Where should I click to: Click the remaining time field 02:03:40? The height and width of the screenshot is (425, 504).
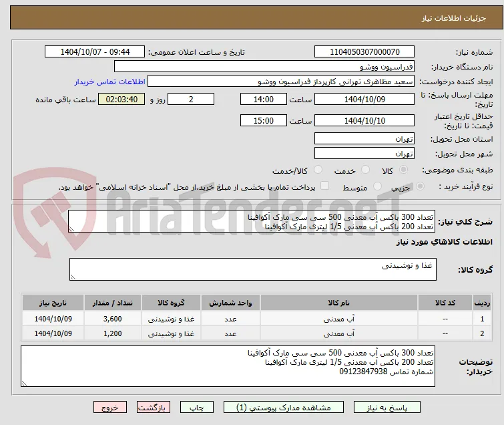coord(121,99)
